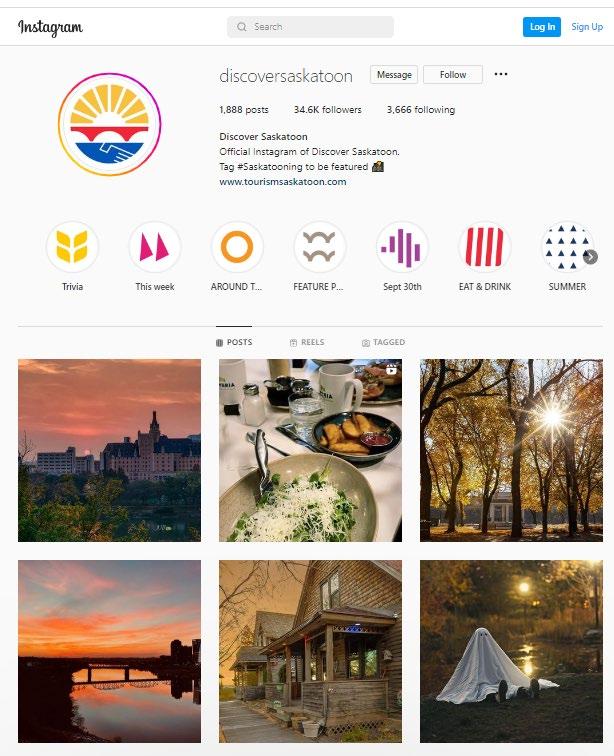
Task: Click the Instagram logo
Action: click(50, 27)
